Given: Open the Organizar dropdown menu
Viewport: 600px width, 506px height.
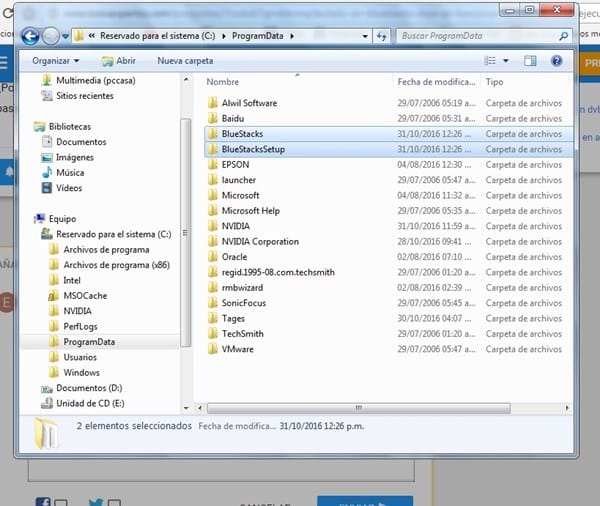Looking at the screenshot, I should pyautogui.click(x=56, y=61).
